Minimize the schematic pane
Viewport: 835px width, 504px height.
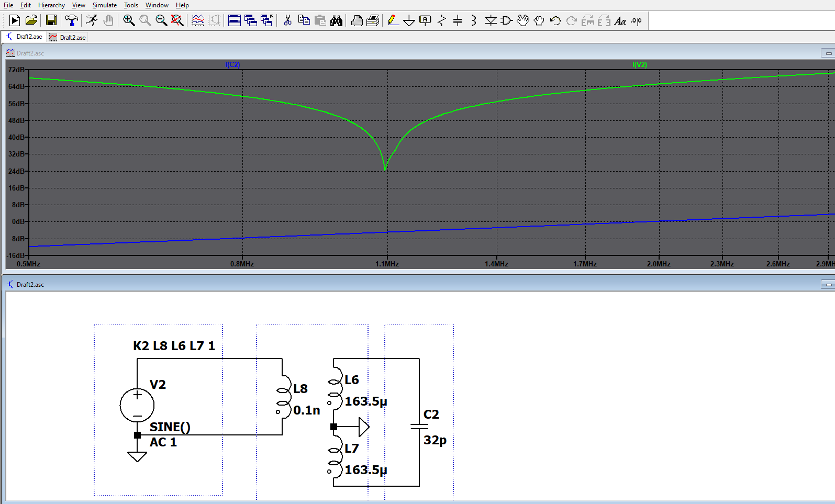828,284
